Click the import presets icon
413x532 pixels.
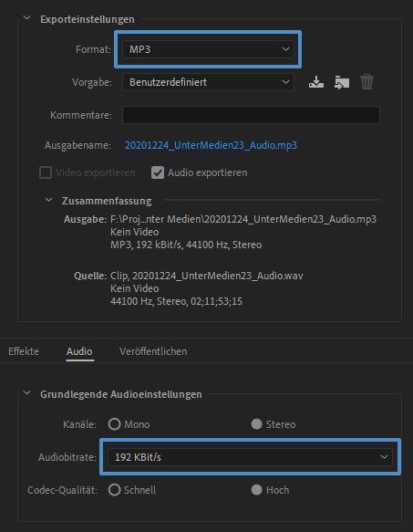point(342,82)
